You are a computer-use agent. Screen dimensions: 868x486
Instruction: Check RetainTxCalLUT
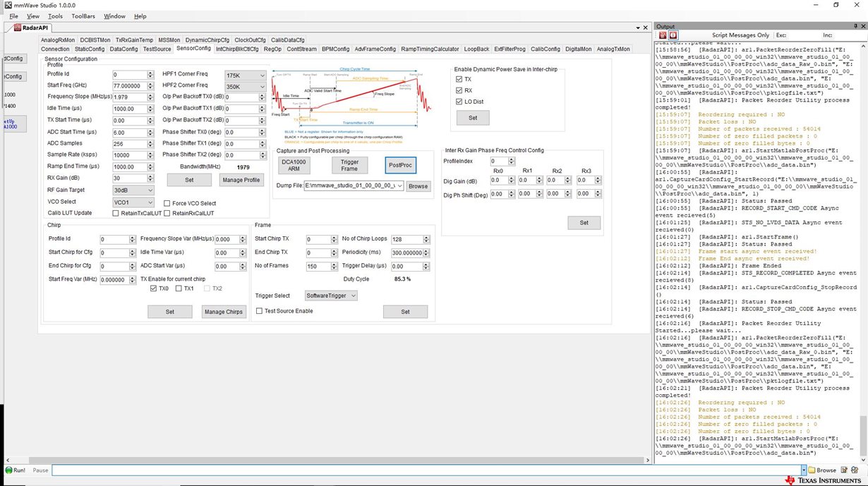point(116,213)
